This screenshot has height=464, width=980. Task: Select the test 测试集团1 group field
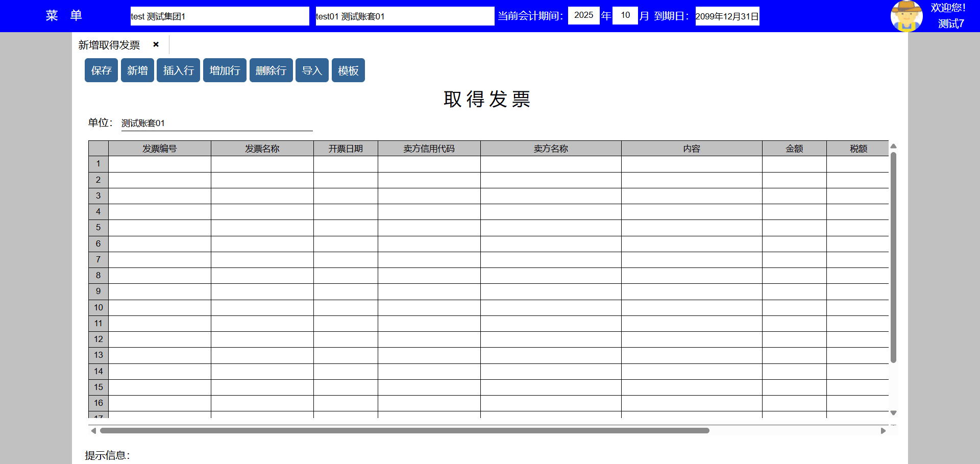click(219, 16)
